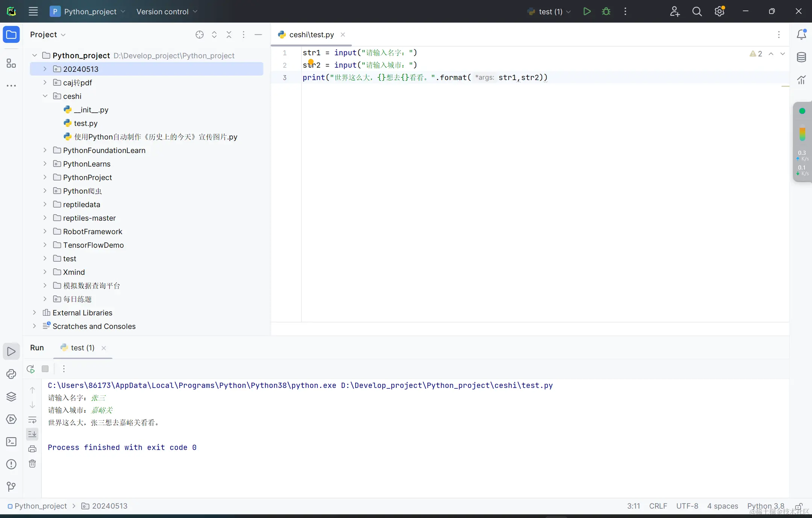This screenshot has height=518, width=812.
Task: Click the Debug bug icon
Action: (x=606, y=11)
